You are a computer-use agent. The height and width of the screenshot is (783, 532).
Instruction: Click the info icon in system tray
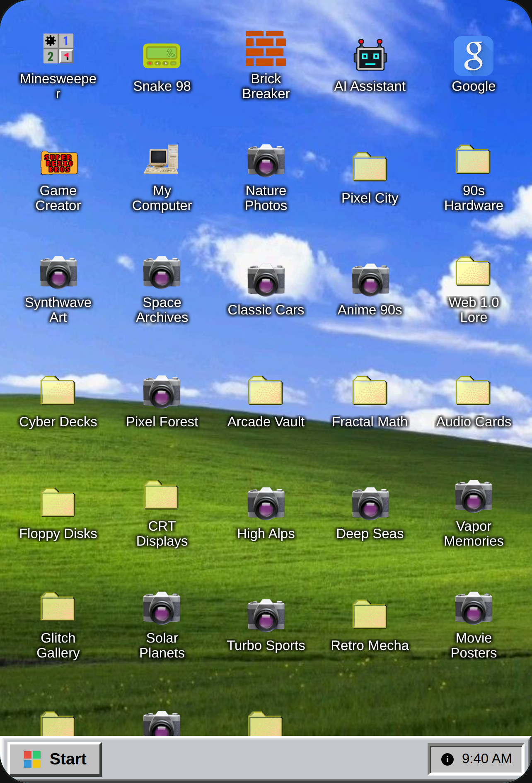[x=447, y=759]
